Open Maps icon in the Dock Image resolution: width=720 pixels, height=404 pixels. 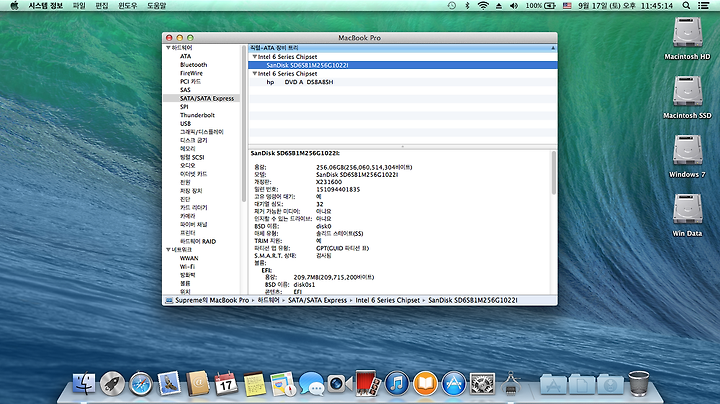click(283, 383)
